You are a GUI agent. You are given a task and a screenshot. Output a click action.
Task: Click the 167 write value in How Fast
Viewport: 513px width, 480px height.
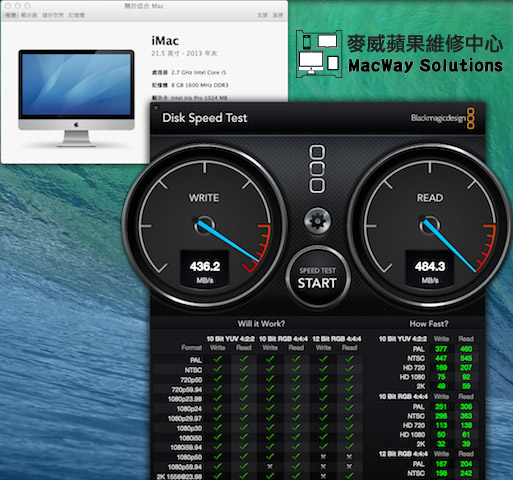point(441,464)
